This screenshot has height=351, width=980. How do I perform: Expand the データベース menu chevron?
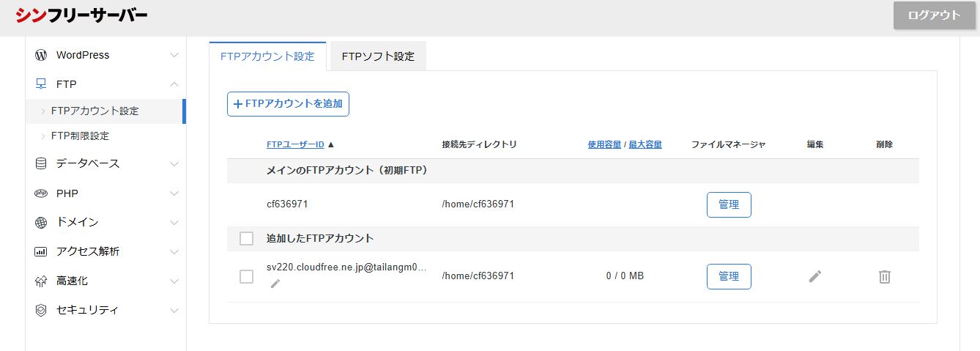pos(174,163)
